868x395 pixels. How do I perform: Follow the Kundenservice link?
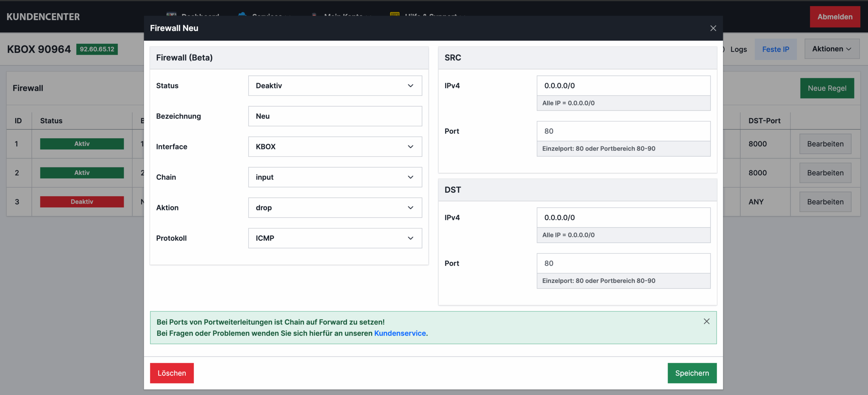pos(400,333)
